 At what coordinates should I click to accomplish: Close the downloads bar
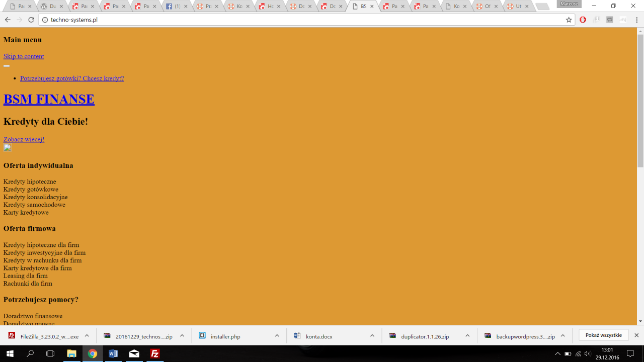point(636,335)
